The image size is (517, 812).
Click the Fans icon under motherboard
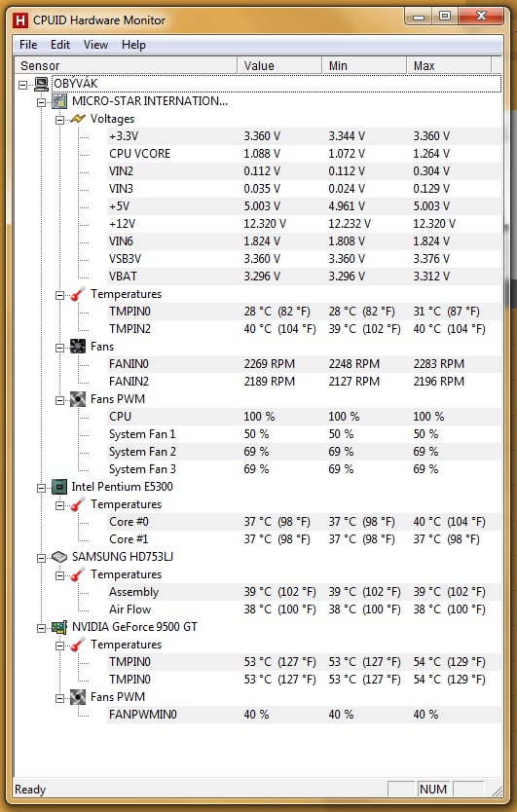(x=78, y=347)
